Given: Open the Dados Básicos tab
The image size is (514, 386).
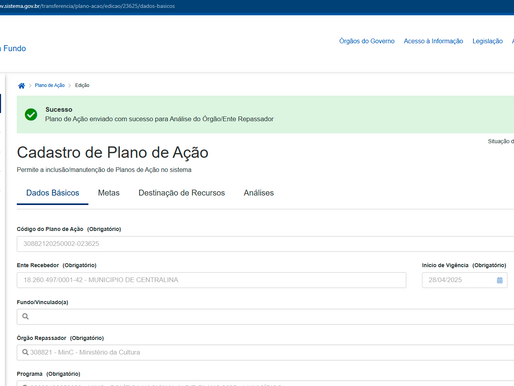Looking at the screenshot, I should [x=53, y=193].
